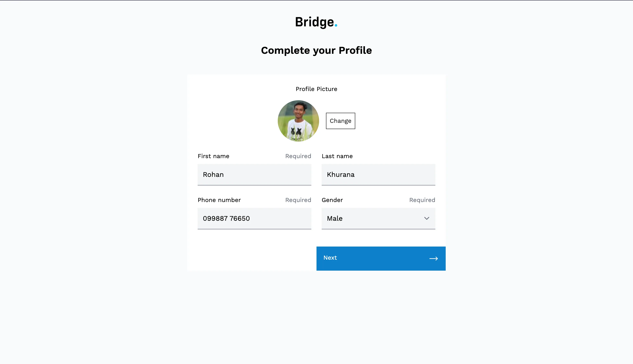This screenshot has width=633, height=364.
Task: Click the blue dot in Bridge logo
Action: [336, 25]
